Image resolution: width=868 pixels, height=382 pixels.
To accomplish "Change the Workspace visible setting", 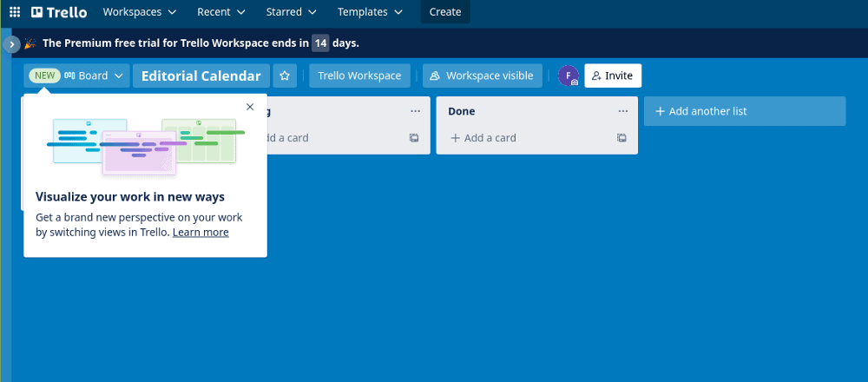I will [x=482, y=76].
